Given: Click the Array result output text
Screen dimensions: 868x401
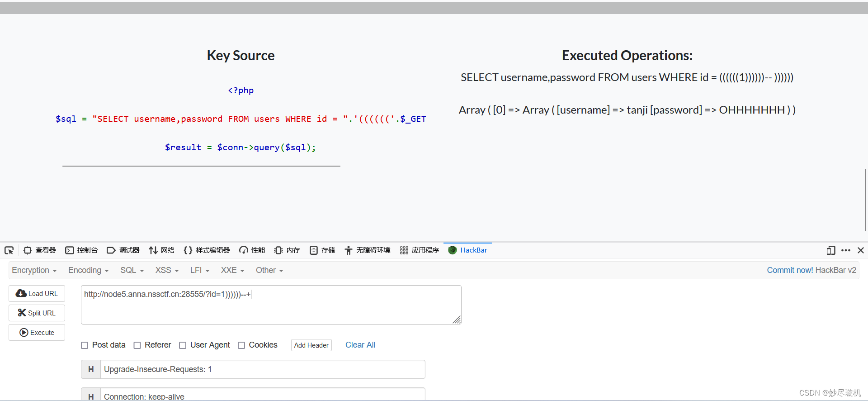Looking at the screenshot, I should [x=627, y=110].
